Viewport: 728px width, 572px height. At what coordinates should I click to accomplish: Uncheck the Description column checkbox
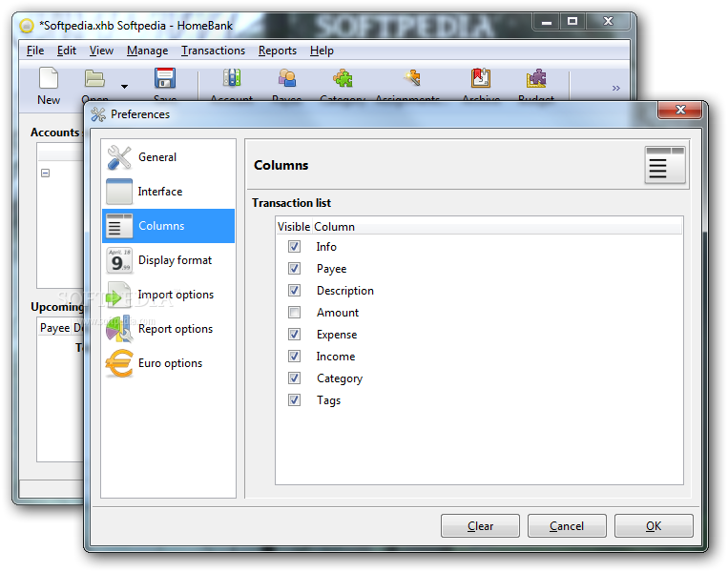click(294, 290)
